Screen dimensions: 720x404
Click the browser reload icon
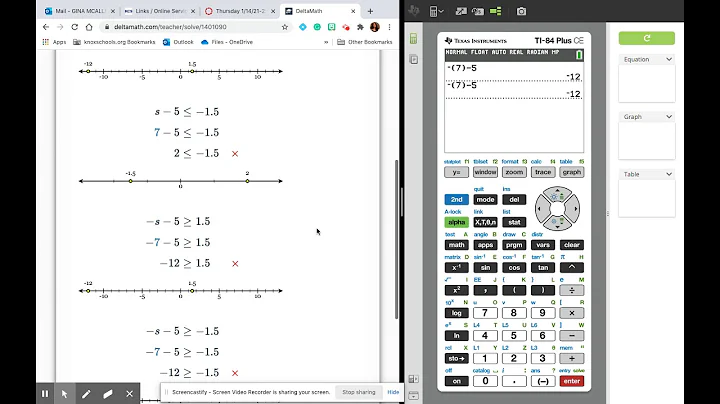point(74,27)
